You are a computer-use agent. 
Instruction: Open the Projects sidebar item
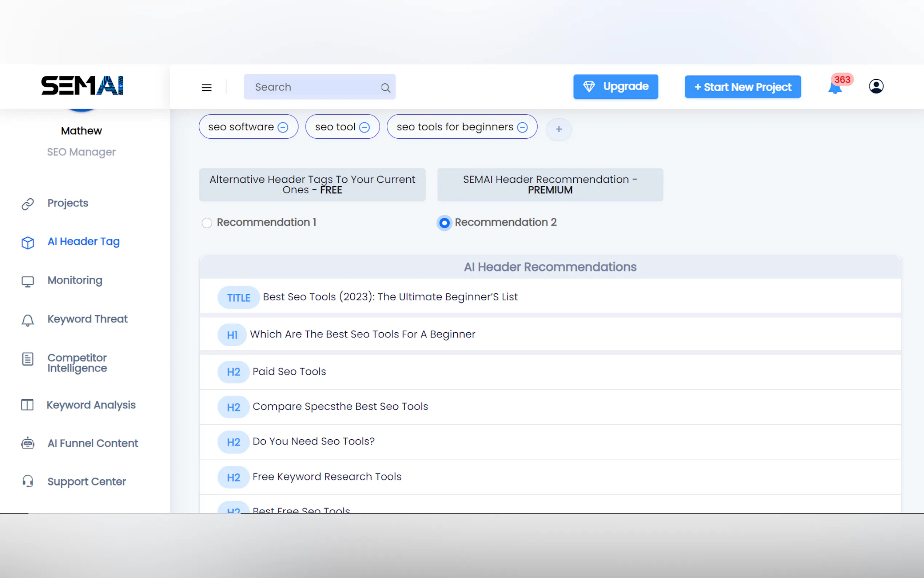click(68, 203)
